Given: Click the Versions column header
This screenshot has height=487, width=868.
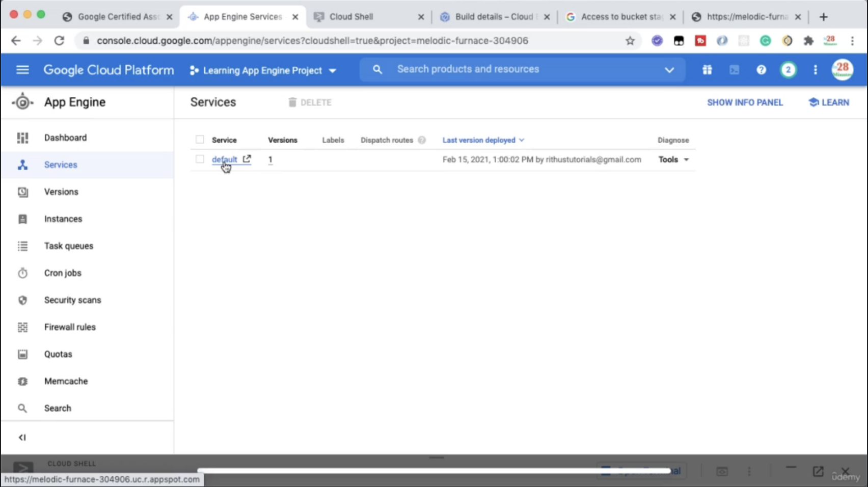Looking at the screenshot, I should tap(283, 140).
